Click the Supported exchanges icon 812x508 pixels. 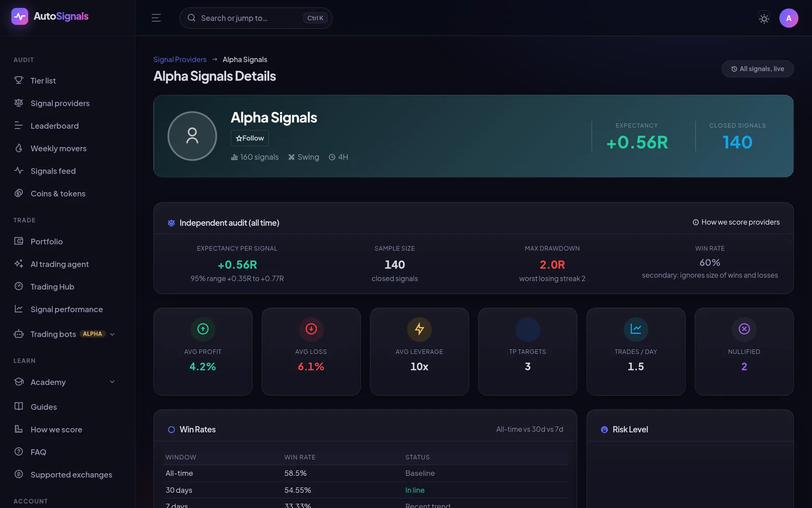click(x=19, y=474)
